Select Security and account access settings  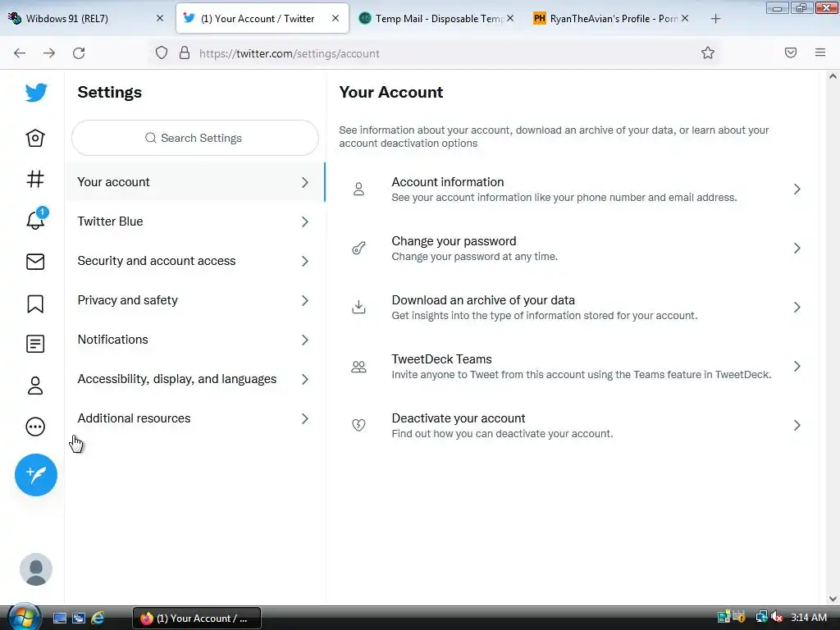(x=195, y=261)
